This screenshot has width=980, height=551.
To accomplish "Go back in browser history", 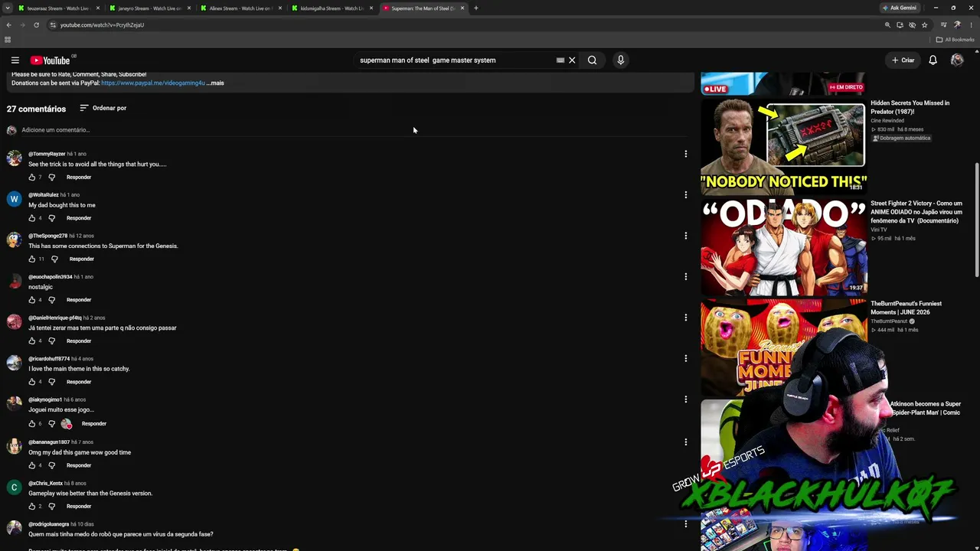I will point(9,25).
